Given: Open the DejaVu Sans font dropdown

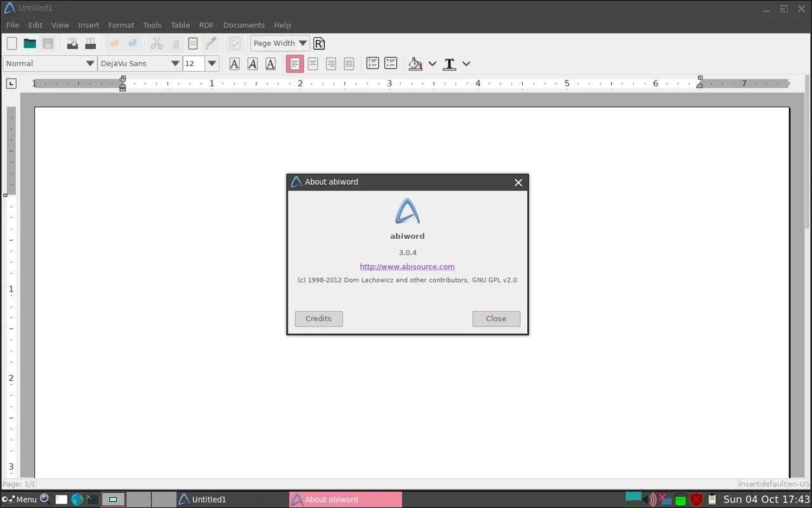Looking at the screenshot, I should point(140,63).
